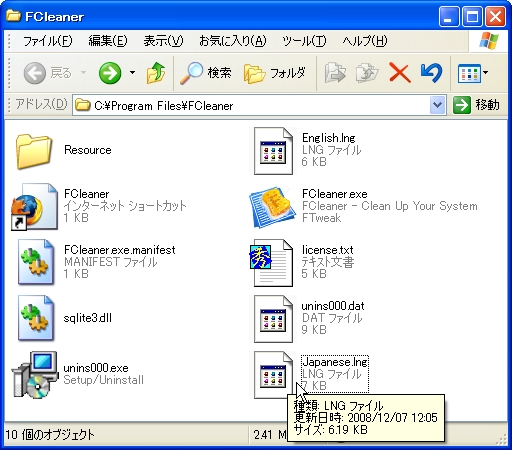Open the お気に入り(A) menu
The height and width of the screenshot is (450, 512).
233,41
